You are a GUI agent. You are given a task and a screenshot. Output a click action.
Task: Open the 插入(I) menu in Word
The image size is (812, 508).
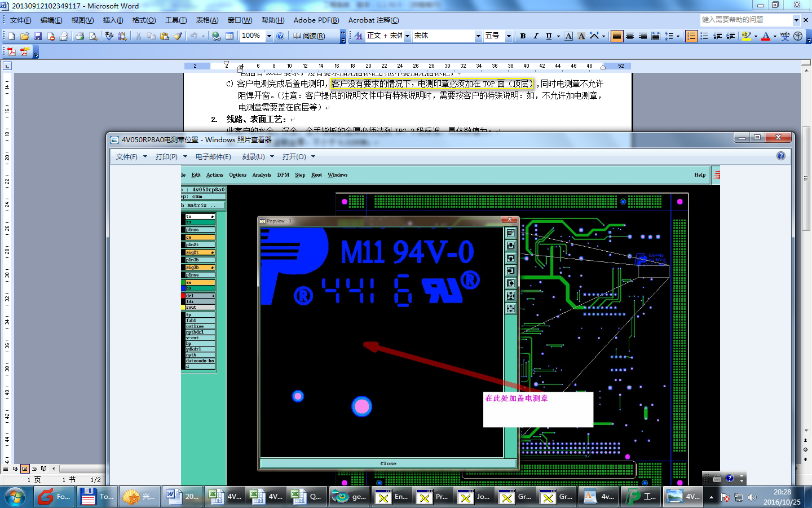[x=113, y=20]
